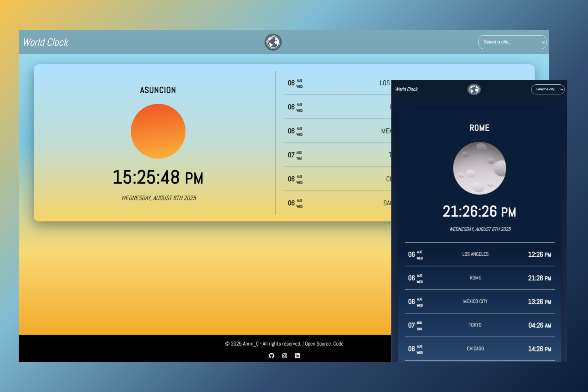Click the Asuncion city heading
Image resolution: width=588 pixels, height=392 pixels.
(x=158, y=90)
